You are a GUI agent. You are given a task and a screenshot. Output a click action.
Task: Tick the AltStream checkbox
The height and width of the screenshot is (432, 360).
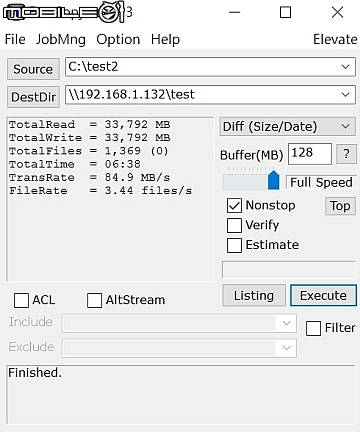click(94, 300)
